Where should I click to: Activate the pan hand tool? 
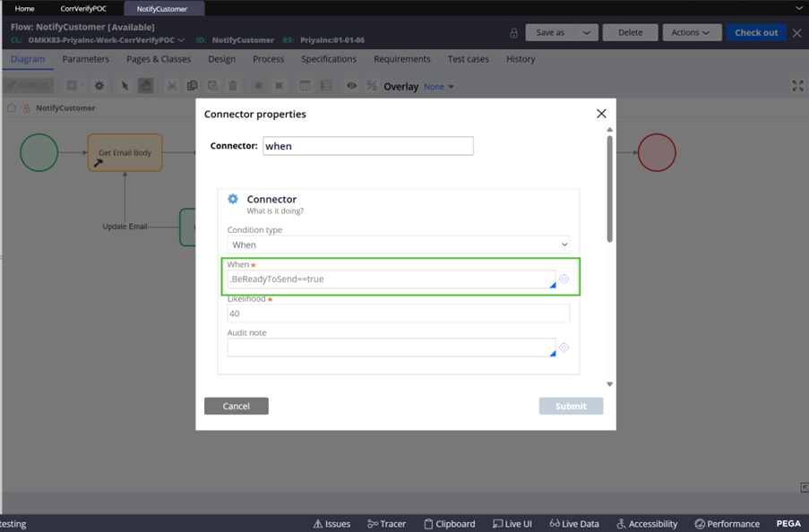pyautogui.click(x=147, y=86)
